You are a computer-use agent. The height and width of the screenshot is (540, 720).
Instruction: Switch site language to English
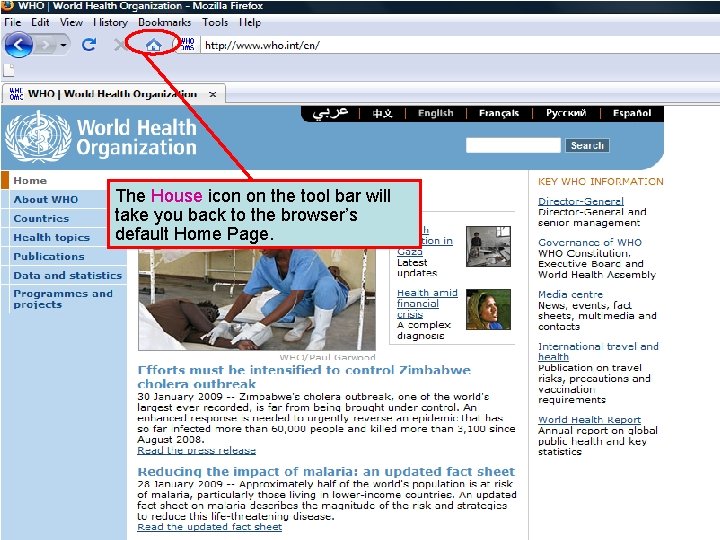click(435, 113)
